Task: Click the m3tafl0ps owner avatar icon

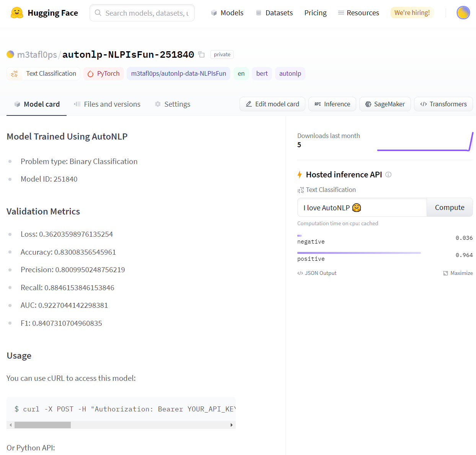Action: click(x=10, y=54)
